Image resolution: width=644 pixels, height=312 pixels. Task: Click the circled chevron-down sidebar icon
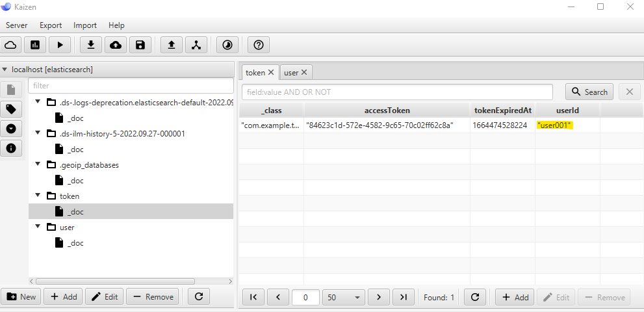point(11,129)
